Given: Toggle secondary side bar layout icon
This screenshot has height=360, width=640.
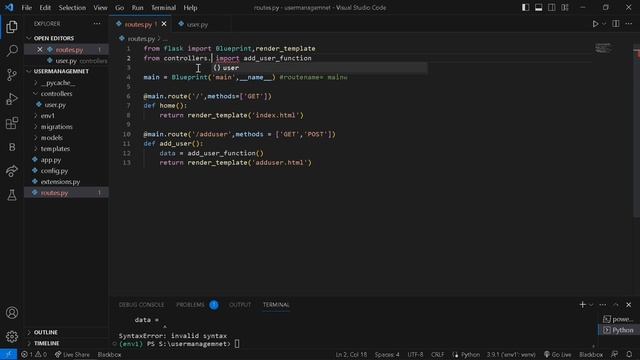Looking at the screenshot, I should tap(552, 7).
